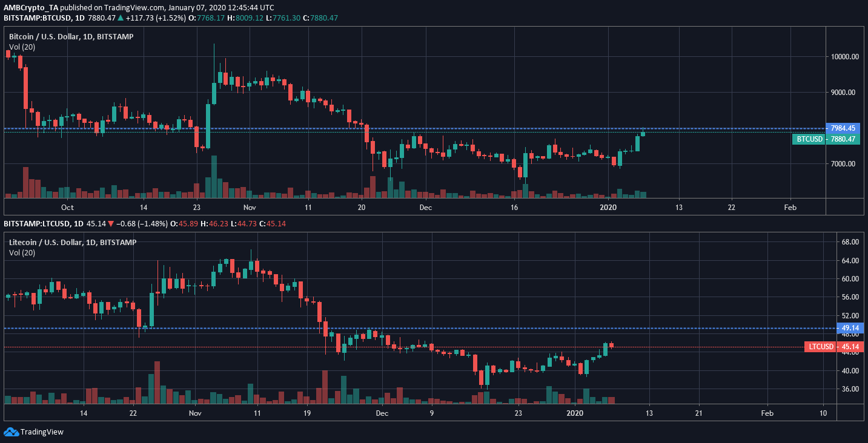Click the Nov date label on Litecoin chart
Image resolution: width=868 pixels, height=443 pixels.
click(x=195, y=413)
